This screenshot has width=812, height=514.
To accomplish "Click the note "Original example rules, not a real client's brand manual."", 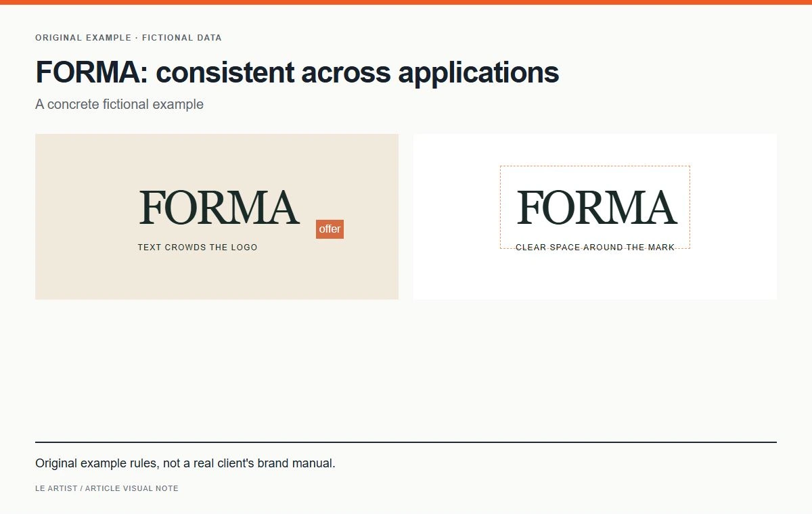I will coord(185,464).
